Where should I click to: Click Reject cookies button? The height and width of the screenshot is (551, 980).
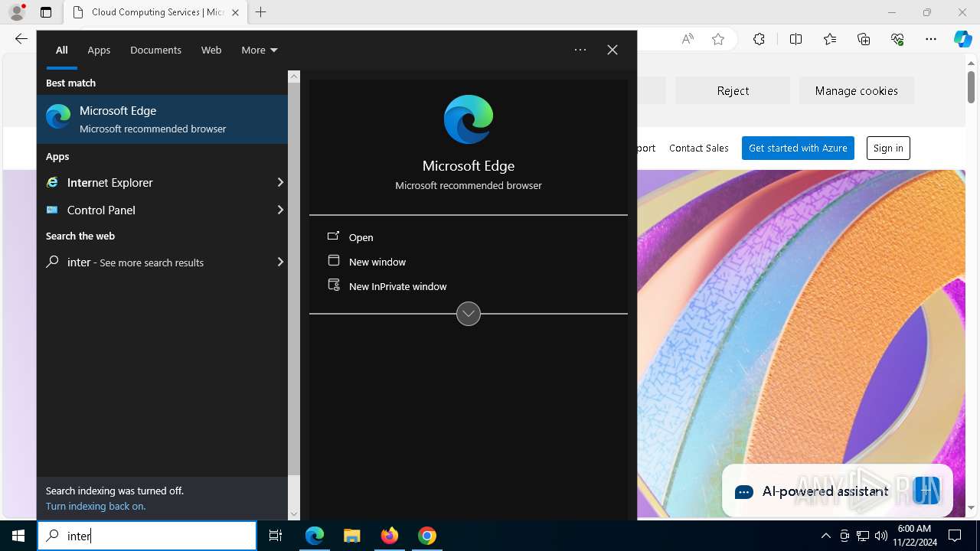pyautogui.click(x=733, y=90)
